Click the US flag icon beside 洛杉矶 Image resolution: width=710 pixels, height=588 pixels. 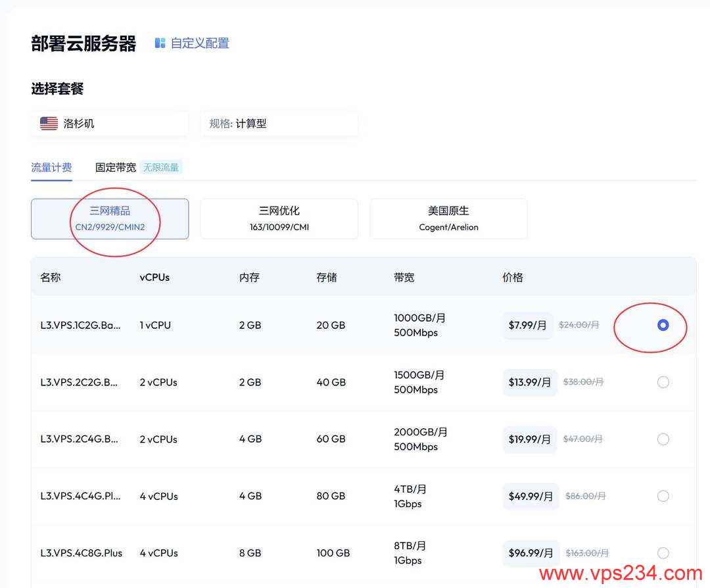pyautogui.click(x=48, y=122)
